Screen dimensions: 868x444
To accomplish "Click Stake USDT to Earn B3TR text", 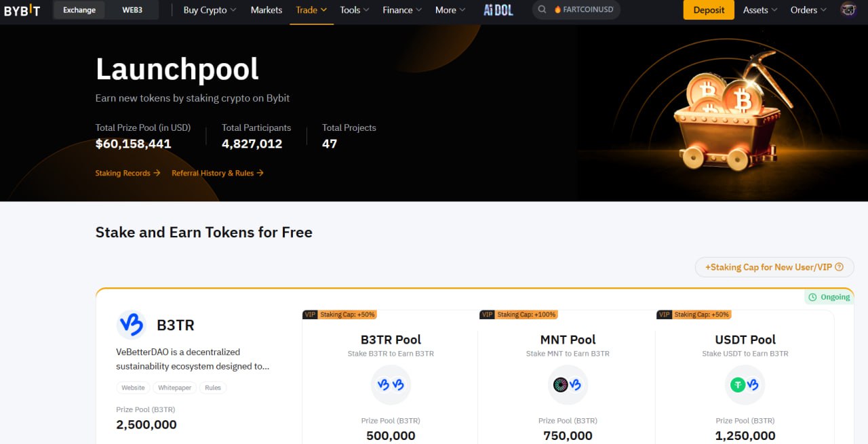I will 745,353.
